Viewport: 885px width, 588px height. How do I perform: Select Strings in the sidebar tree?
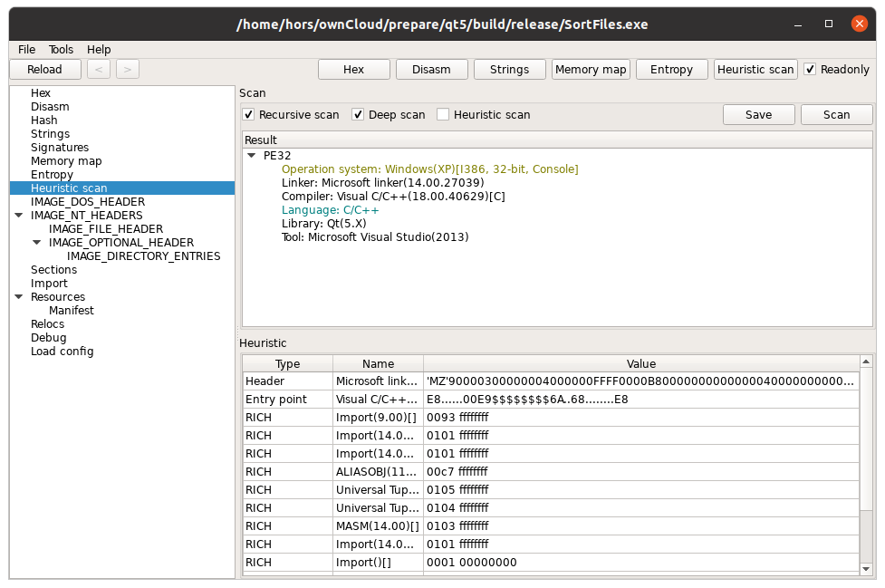click(x=50, y=134)
